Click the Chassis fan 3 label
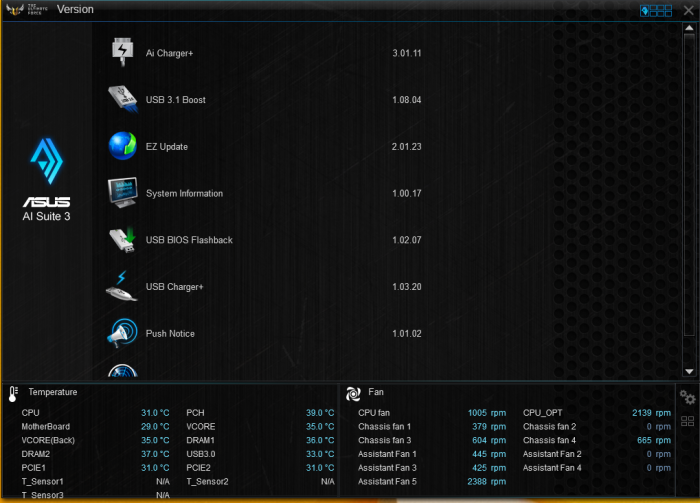Viewport: 700px width, 503px height. coord(384,441)
